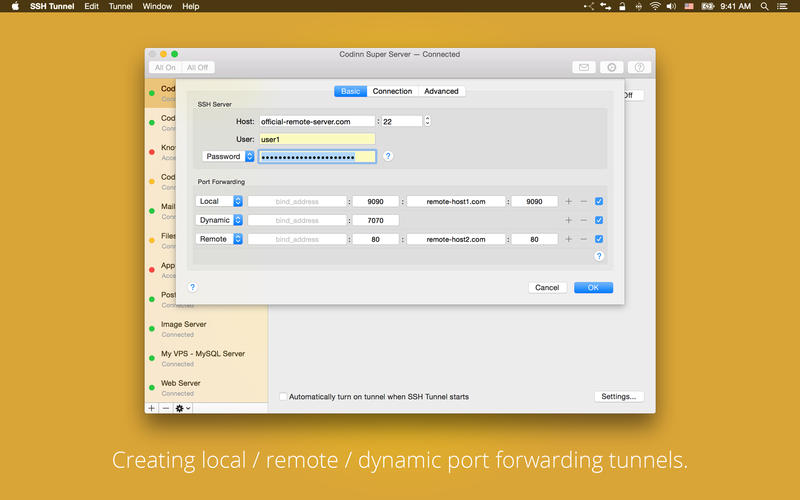Click minus icon in Remote forwarding row
The height and width of the screenshot is (500, 800).
584,239
